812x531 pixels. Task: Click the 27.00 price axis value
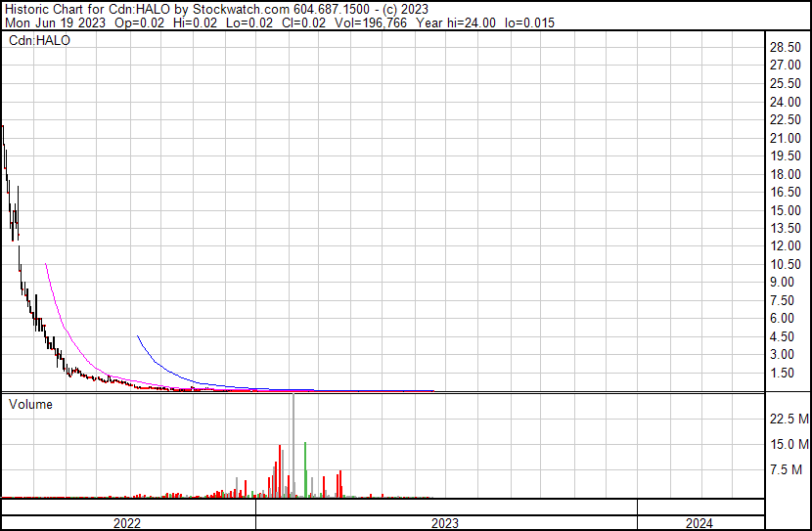click(786, 66)
